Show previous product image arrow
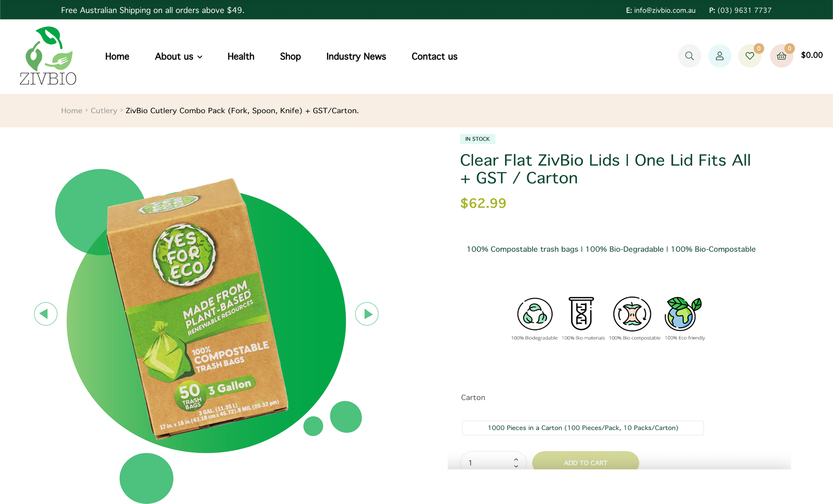Screen dimensions: 833x504 tap(46, 314)
